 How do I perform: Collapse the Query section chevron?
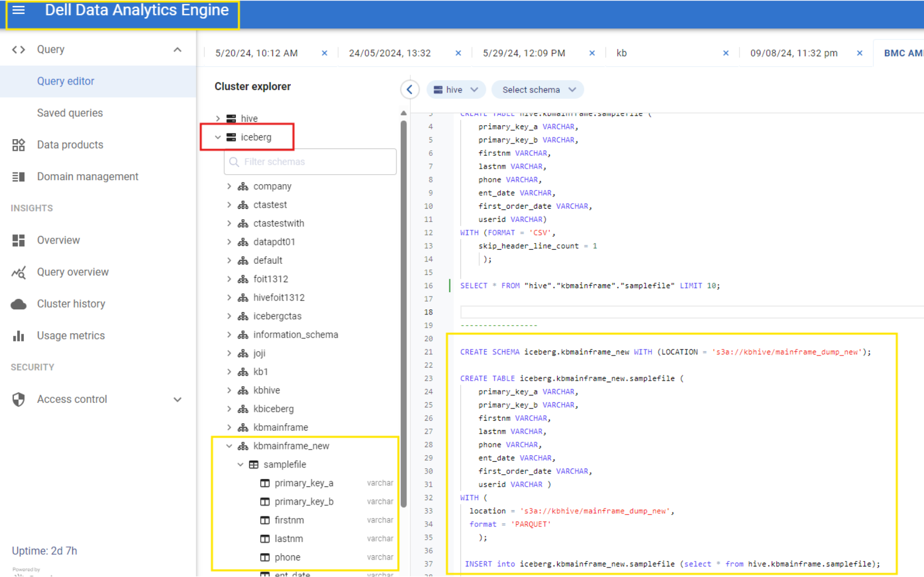point(177,50)
